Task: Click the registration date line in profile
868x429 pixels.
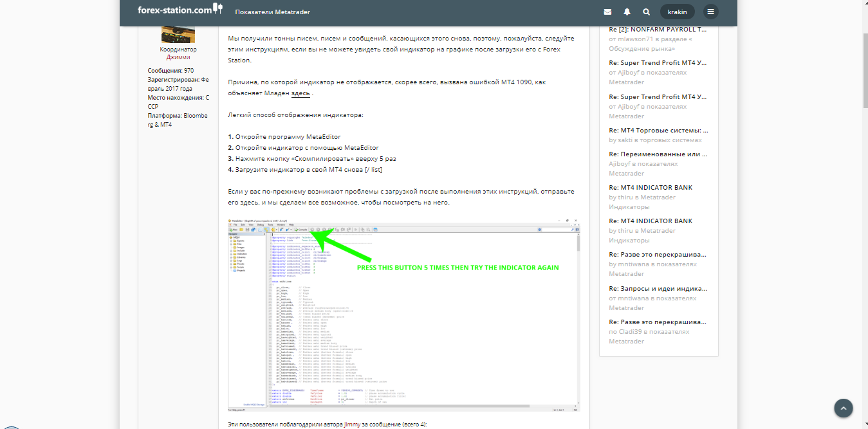Action: click(178, 84)
